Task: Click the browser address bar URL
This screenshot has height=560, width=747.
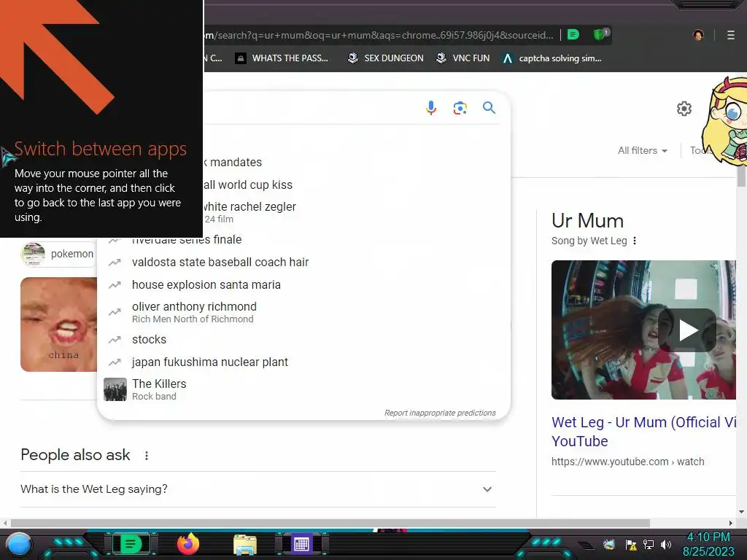Action: [x=379, y=35]
